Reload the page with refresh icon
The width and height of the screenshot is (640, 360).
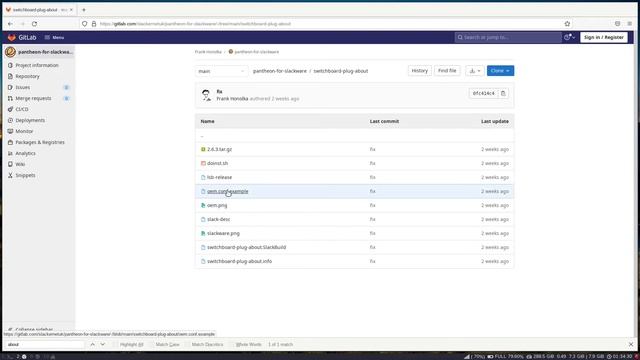[34, 24]
